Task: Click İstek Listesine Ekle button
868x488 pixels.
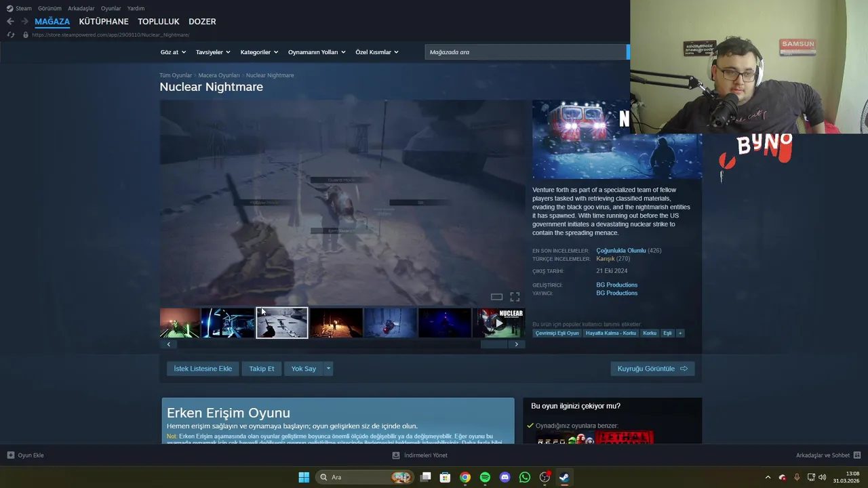Action: [203, 369]
